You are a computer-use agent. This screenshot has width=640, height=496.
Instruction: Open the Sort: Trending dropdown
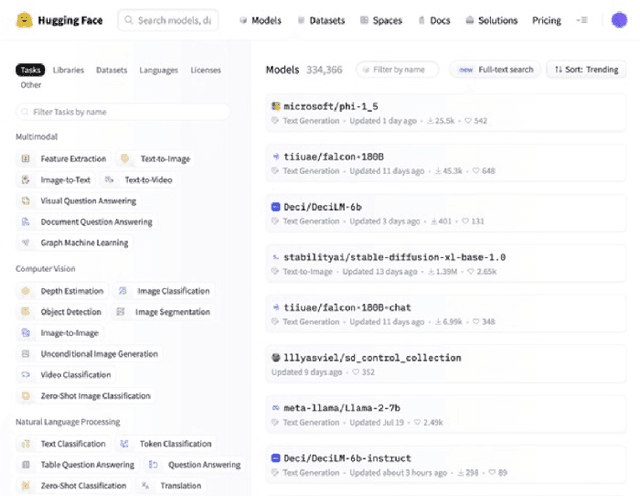tap(584, 70)
